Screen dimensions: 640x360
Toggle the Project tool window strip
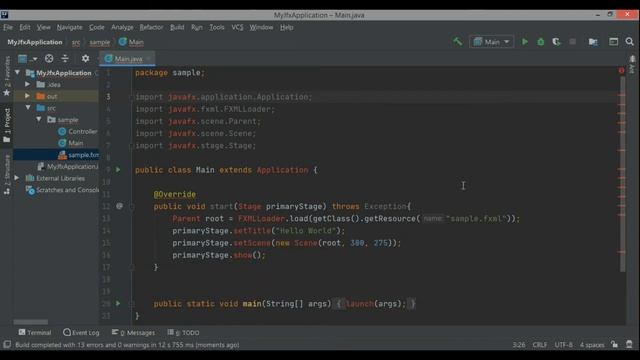tap(7, 125)
